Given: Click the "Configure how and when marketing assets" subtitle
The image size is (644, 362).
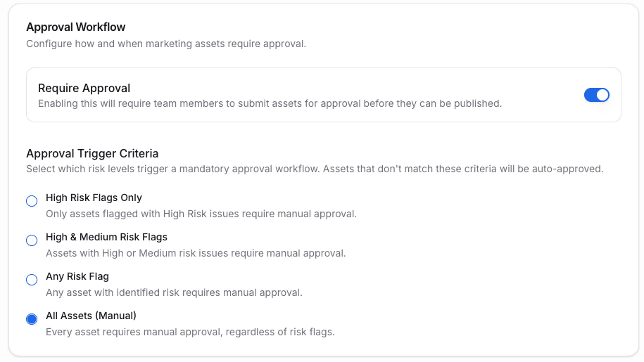Looking at the screenshot, I should pyautogui.click(x=165, y=44).
